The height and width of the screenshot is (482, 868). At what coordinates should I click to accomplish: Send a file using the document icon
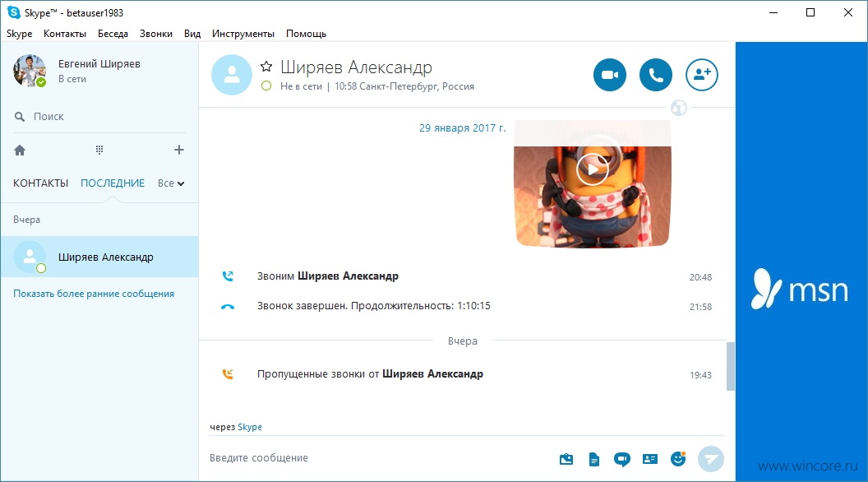(x=594, y=459)
